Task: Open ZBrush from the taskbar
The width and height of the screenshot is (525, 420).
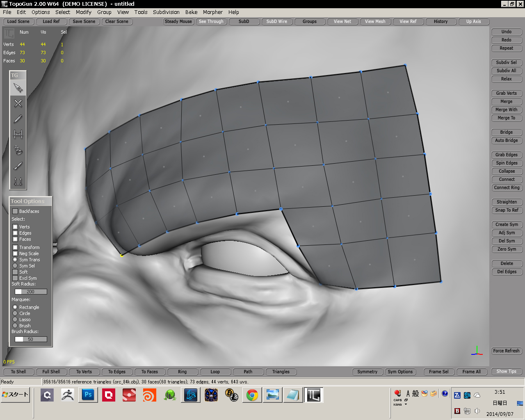Action: coord(68,395)
